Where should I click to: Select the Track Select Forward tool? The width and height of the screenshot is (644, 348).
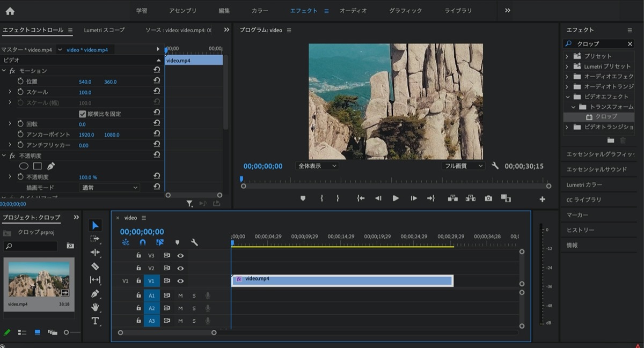click(x=95, y=239)
